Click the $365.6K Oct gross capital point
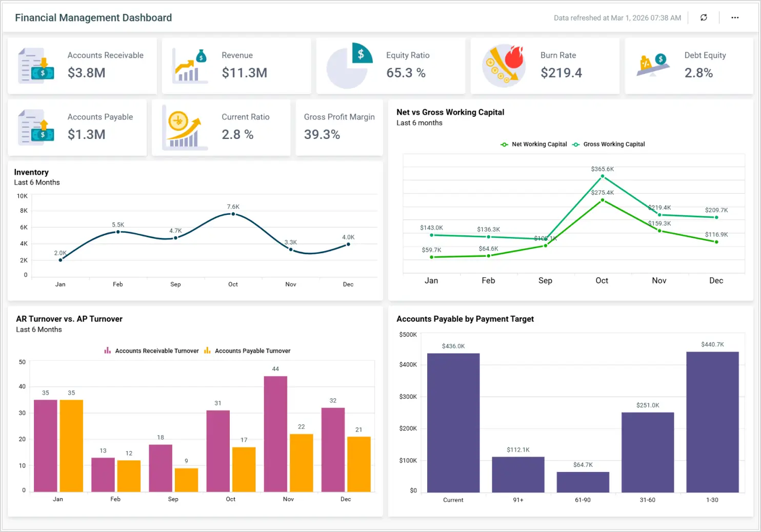Image resolution: width=761 pixels, height=532 pixels. (x=603, y=176)
